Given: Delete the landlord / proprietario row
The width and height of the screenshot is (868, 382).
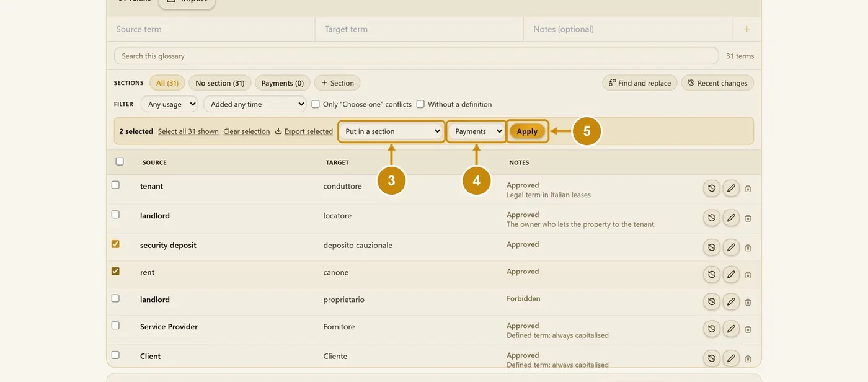Looking at the screenshot, I should (x=748, y=302).
